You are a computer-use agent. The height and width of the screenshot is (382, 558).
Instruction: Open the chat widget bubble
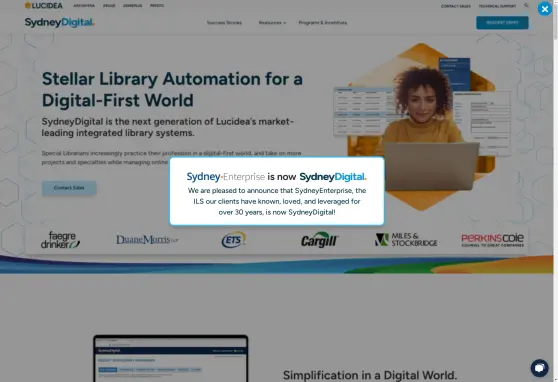(x=539, y=368)
